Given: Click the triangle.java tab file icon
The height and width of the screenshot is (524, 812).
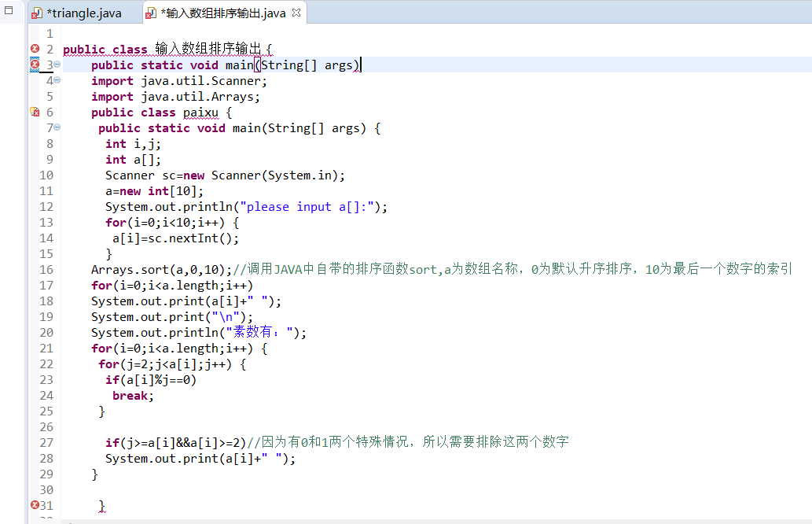Looking at the screenshot, I should (37, 13).
